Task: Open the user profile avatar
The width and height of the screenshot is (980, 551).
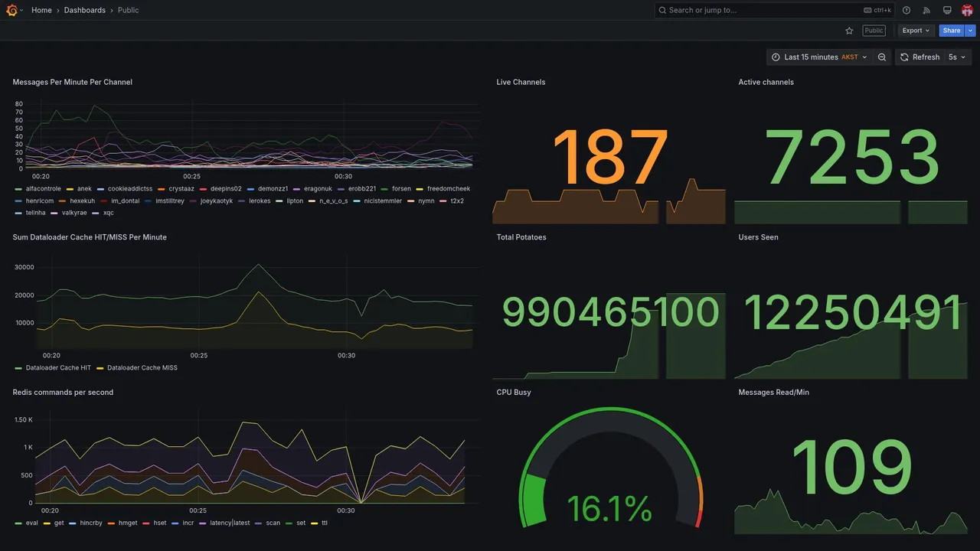Action: [967, 10]
